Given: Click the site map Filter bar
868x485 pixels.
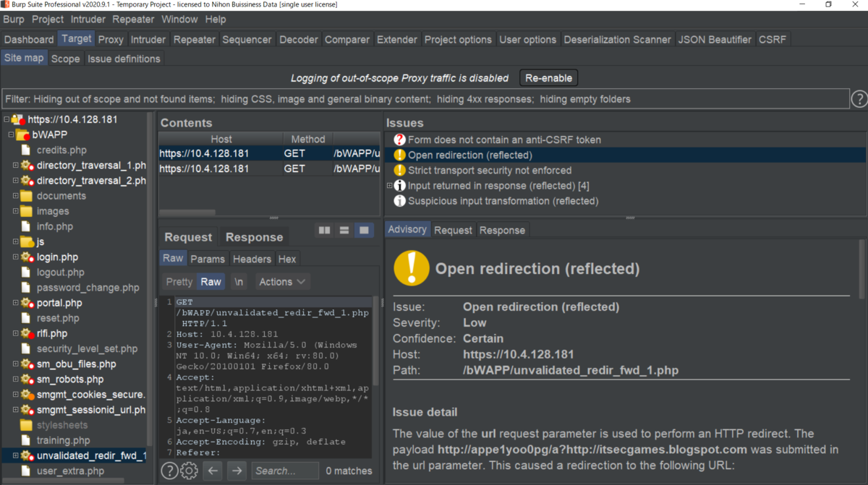Looking at the screenshot, I should (x=425, y=99).
